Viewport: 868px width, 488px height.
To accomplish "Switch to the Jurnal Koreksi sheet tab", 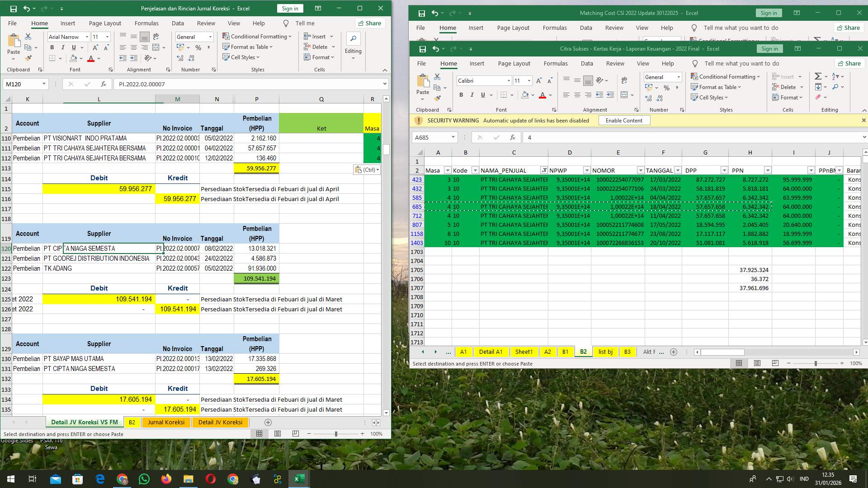I will (x=166, y=422).
